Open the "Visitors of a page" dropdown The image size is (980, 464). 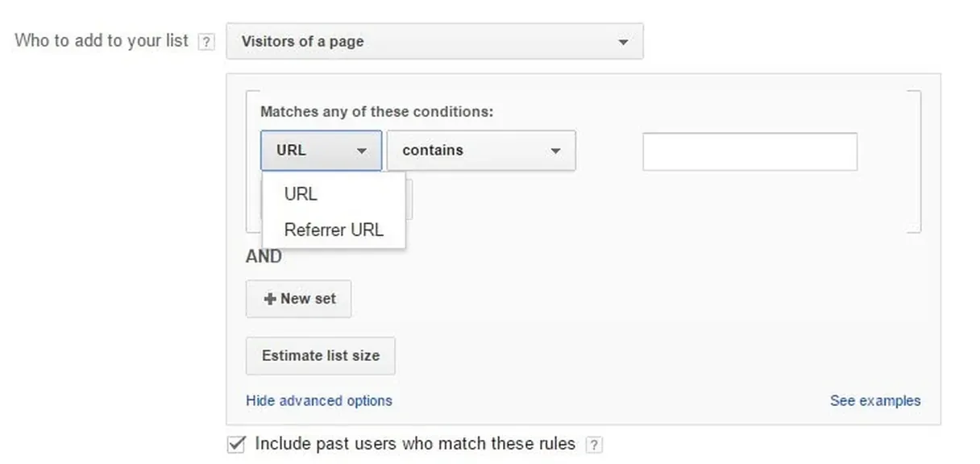click(434, 41)
